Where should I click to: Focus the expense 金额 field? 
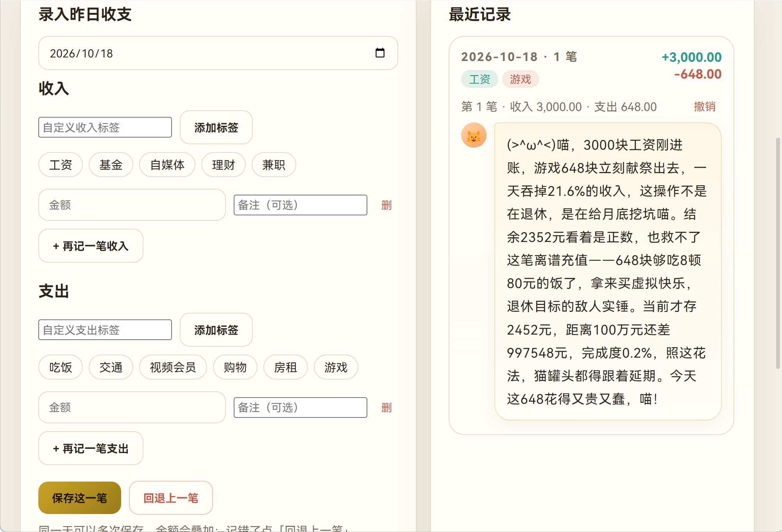[x=132, y=407]
